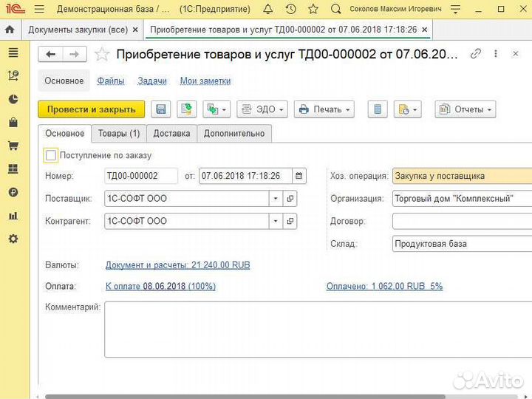Expand the Контрагент dropdown arrow
The width and height of the screenshot is (532, 399).
[276, 221]
